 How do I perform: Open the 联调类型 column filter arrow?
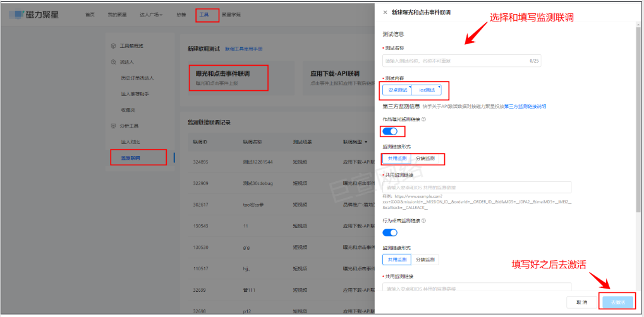coord(365,142)
